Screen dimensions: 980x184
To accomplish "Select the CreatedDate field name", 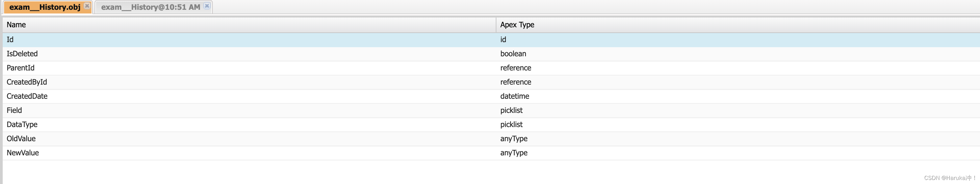I will pyautogui.click(x=27, y=96).
